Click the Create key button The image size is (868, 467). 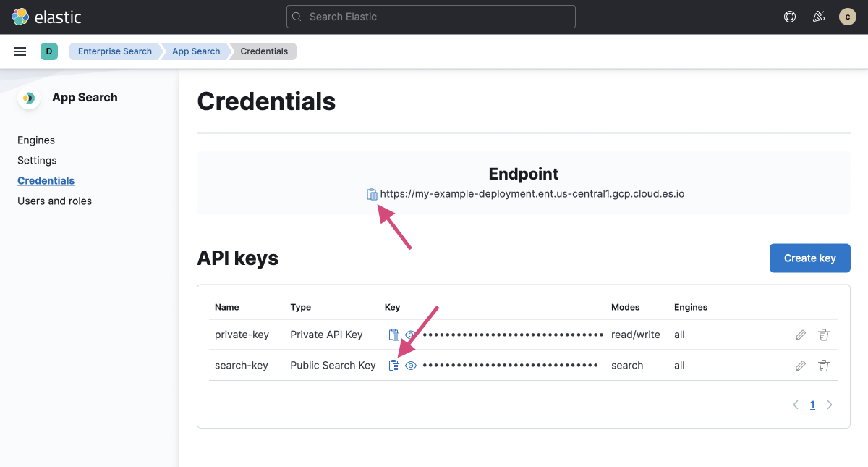coord(809,258)
